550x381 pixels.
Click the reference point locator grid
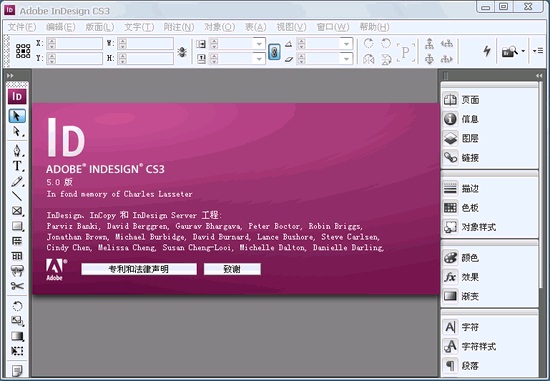[23, 51]
